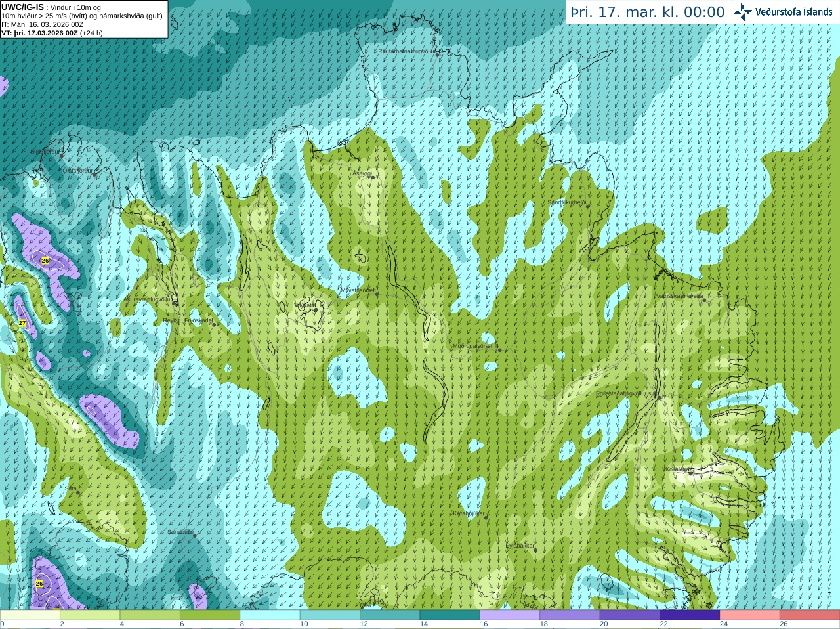Click the 8–10 m/s pale cyan legend swatch
840x629 pixels.
tap(270, 615)
